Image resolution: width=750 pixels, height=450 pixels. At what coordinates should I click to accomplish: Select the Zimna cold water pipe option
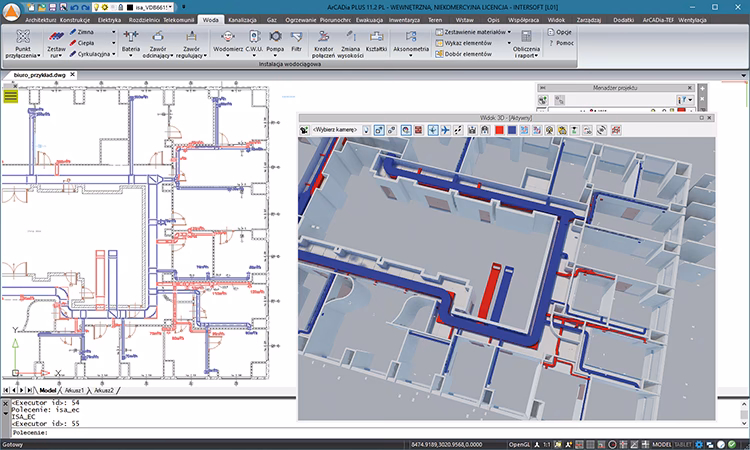pos(84,31)
